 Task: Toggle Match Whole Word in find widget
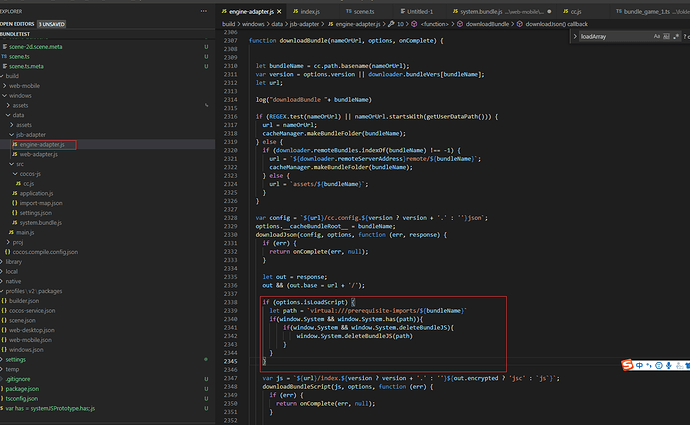tap(667, 34)
